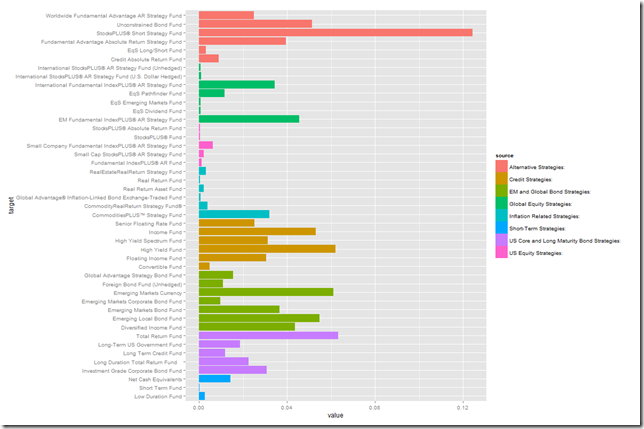This screenshot has width=644, height=429.
Task: Click the 'US Equity Strategies:' legend label text
Action: tap(536, 253)
